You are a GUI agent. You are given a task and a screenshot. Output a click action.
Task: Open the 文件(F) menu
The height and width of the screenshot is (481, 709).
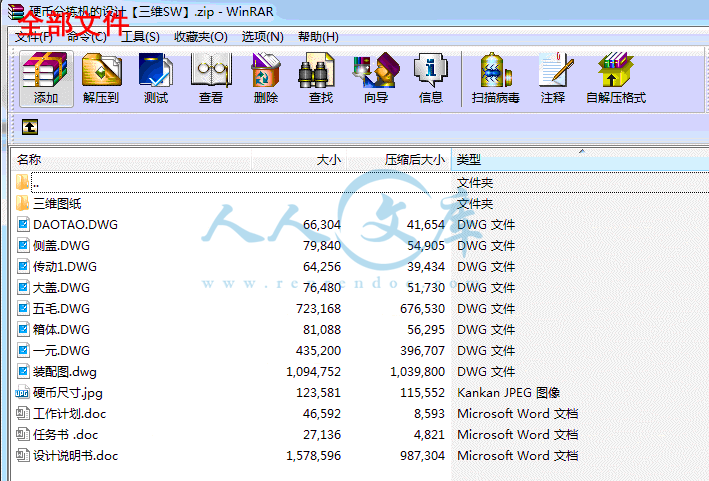33,37
